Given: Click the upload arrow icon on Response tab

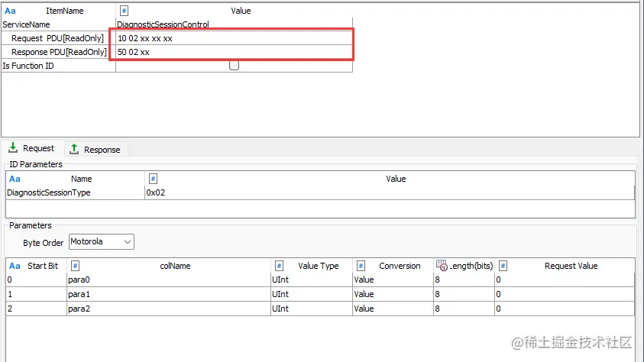Looking at the screenshot, I should pyautogui.click(x=74, y=149).
